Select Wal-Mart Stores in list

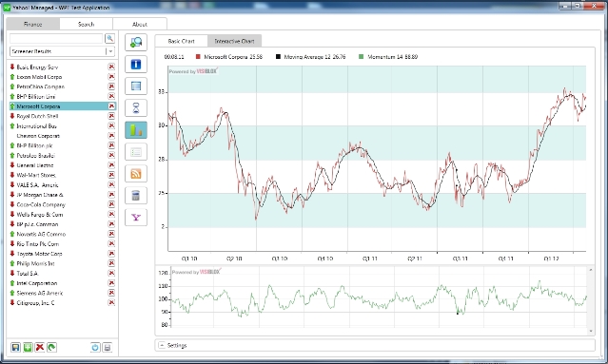pos(63,175)
